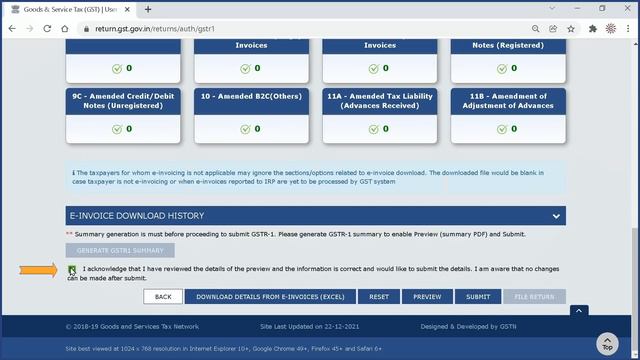640x360 pixels.
Task: Open 11B Amendment of Adjustment of Advances tile
Action: 508,116
